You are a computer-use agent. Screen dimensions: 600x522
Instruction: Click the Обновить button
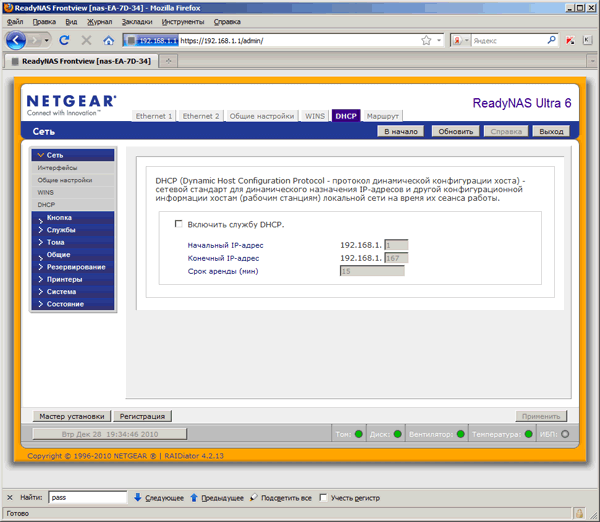(x=455, y=131)
